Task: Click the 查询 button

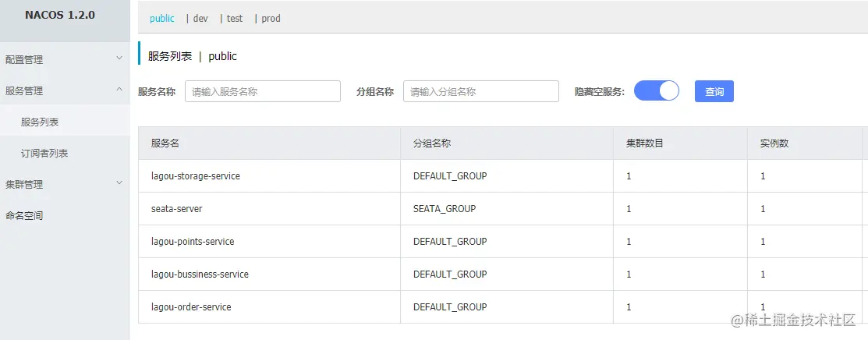Action: tap(714, 91)
